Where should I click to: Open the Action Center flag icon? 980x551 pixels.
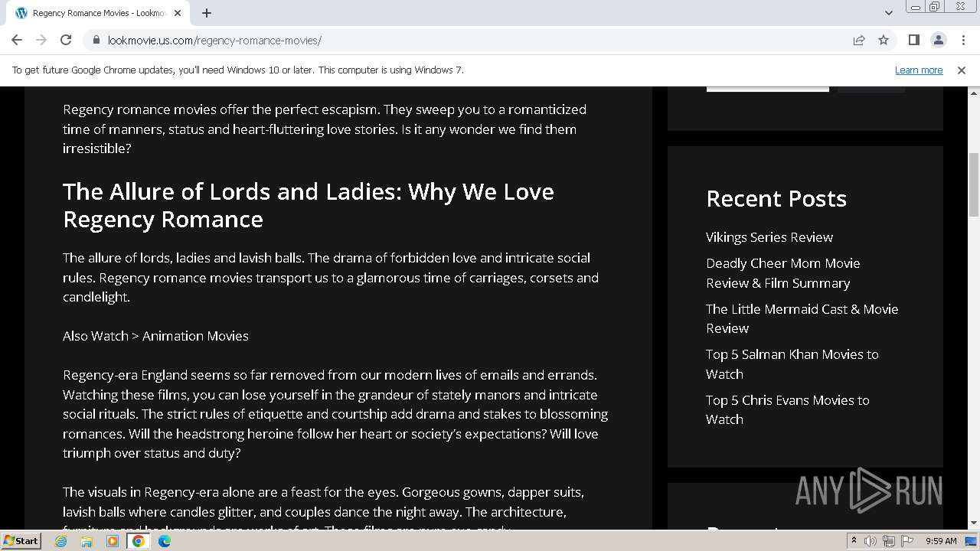(906, 541)
